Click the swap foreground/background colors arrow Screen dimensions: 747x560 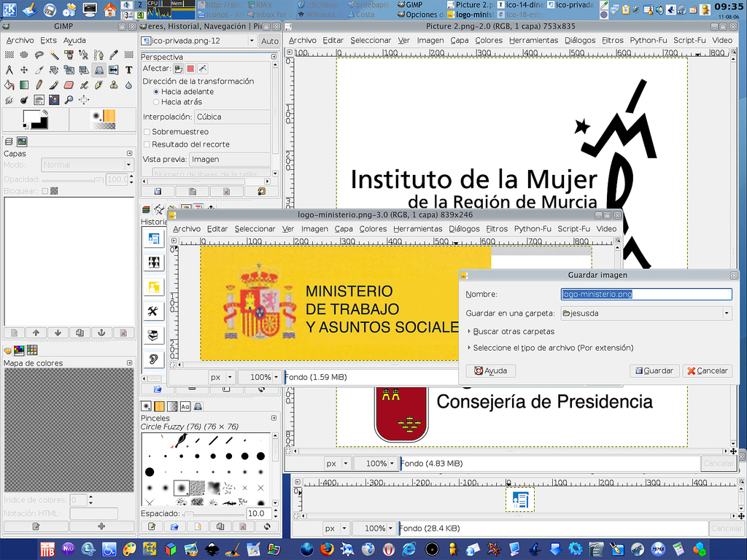point(45,112)
